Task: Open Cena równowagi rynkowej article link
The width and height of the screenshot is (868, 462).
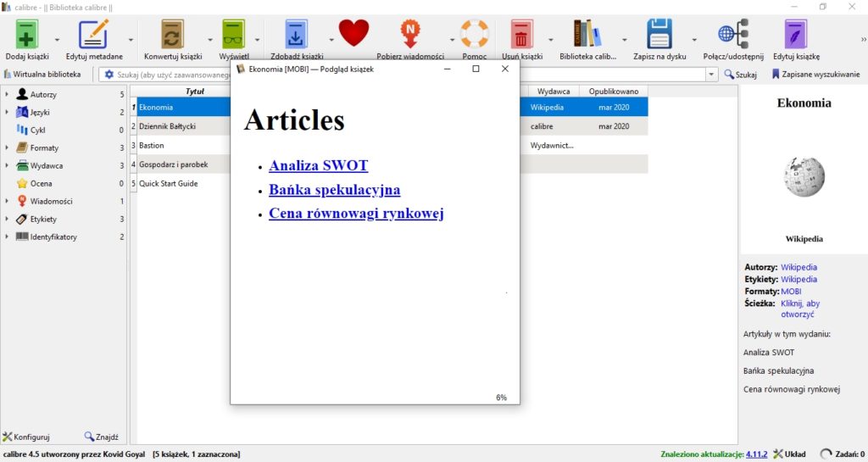Action: click(356, 213)
